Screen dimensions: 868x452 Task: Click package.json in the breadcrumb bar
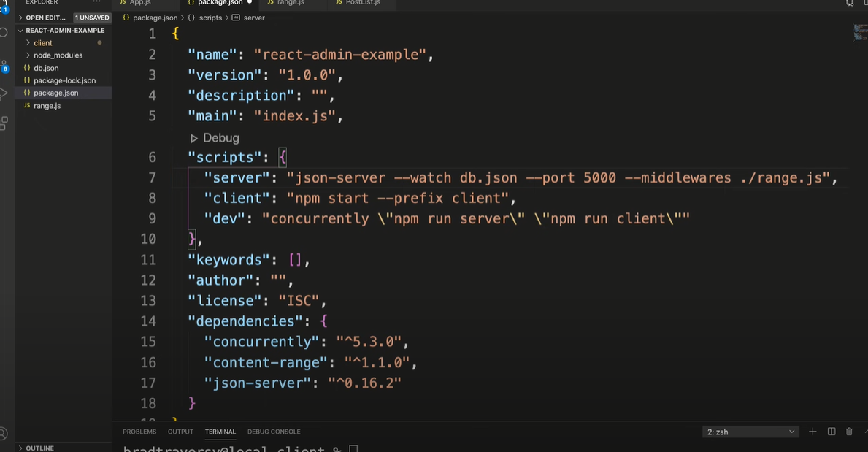155,18
